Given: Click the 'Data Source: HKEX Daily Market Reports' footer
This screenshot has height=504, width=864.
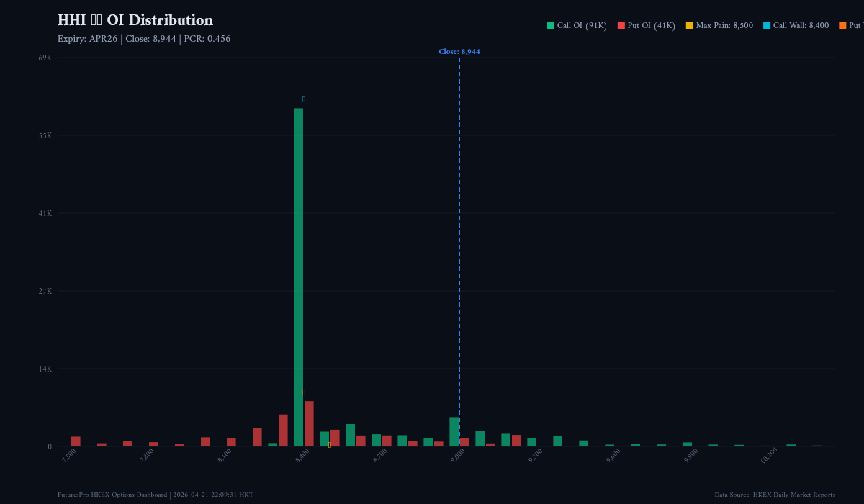Looking at the screenshot, I should tap(775, 495).
